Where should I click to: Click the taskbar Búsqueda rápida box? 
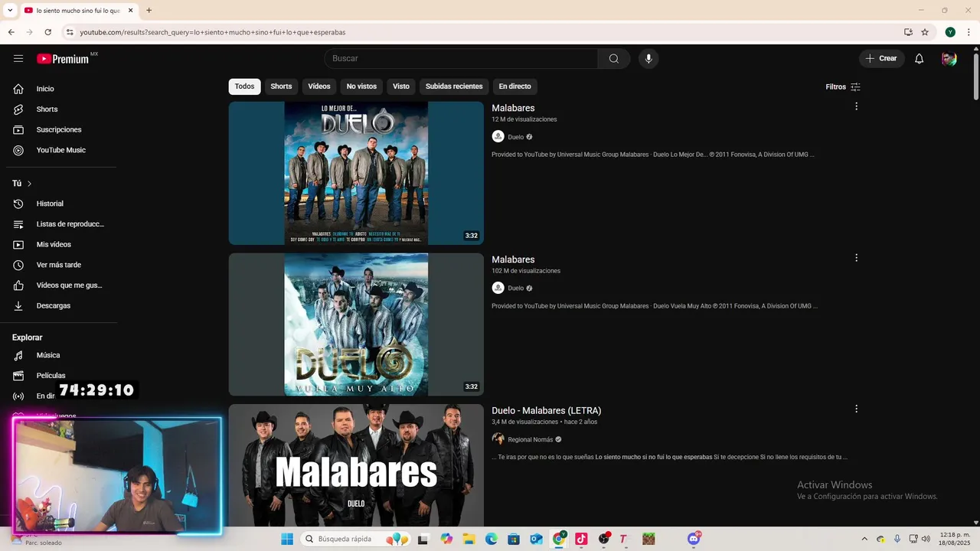pyautogui.click(x=354, y=539)
